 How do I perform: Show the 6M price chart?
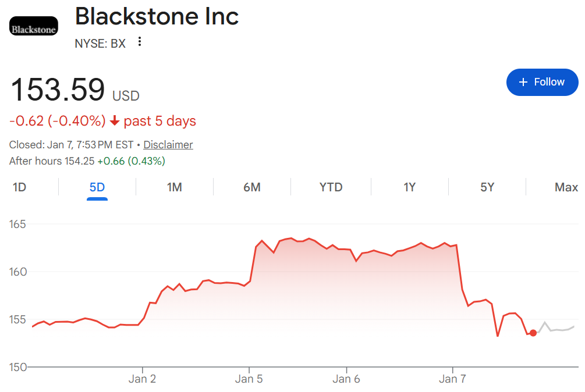click(252, 187)
